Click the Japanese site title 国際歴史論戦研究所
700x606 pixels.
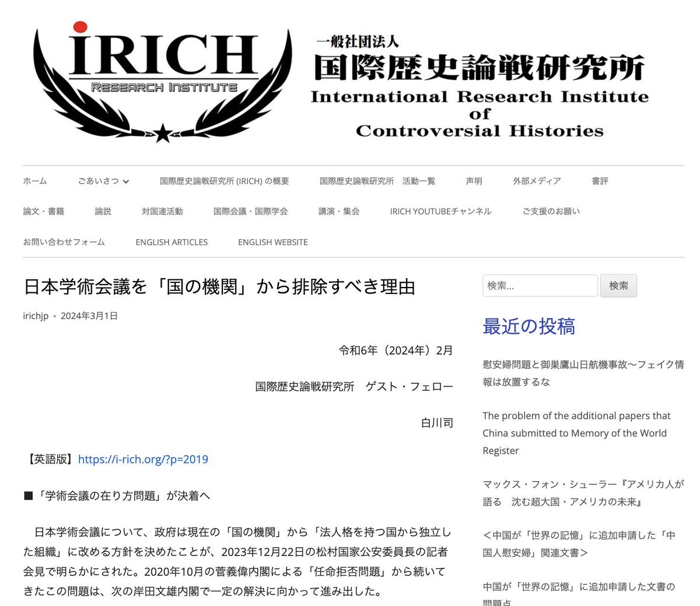(480, 67)
